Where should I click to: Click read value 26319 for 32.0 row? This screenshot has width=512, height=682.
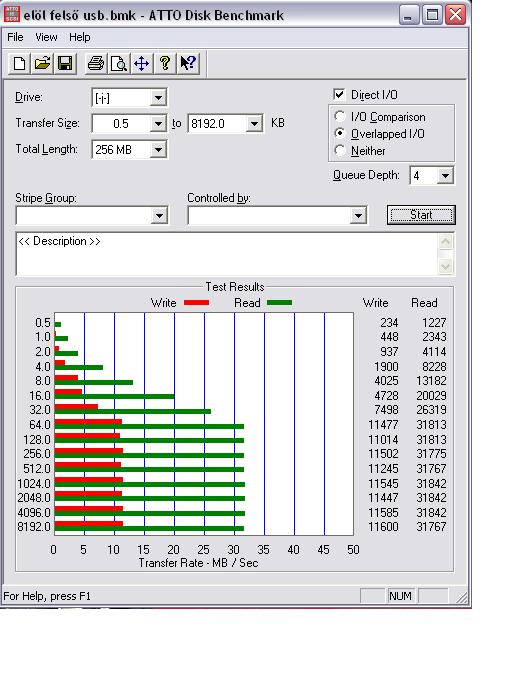point(431,410)
